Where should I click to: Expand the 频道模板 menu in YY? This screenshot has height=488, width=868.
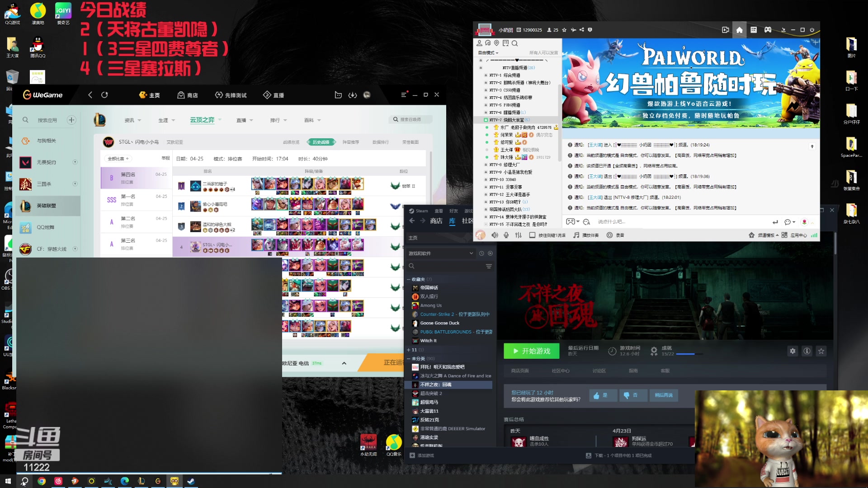pyautogui.click(x=764, y=235)
